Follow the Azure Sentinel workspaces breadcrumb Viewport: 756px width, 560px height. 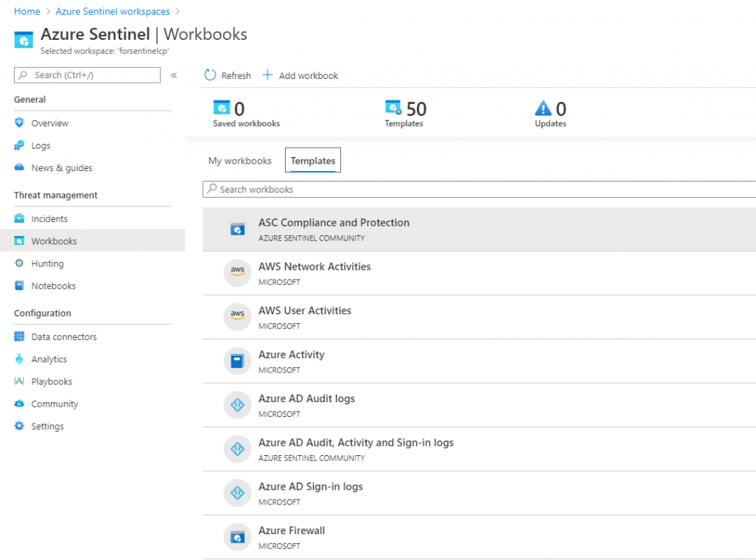click(112, 11)
